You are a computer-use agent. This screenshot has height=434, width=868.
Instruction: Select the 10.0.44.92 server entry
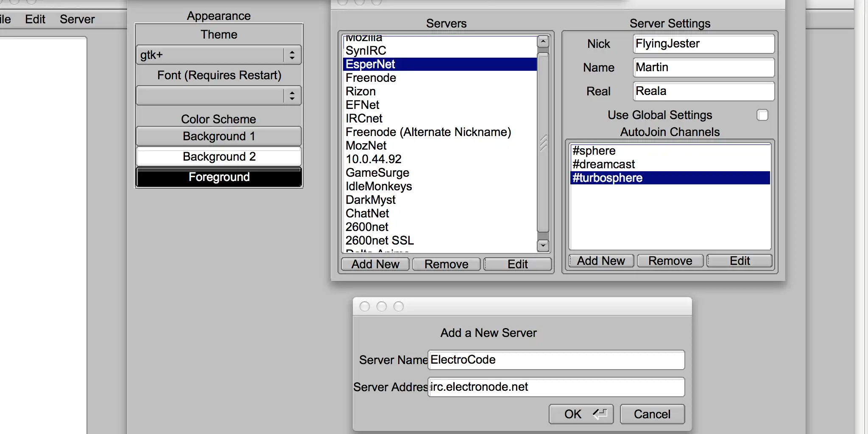point(440,159)
